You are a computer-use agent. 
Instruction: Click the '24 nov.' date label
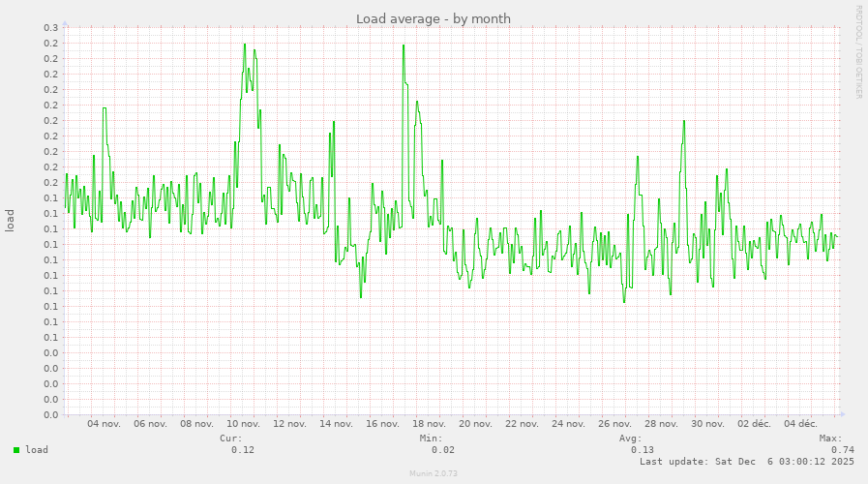(569, 424)
